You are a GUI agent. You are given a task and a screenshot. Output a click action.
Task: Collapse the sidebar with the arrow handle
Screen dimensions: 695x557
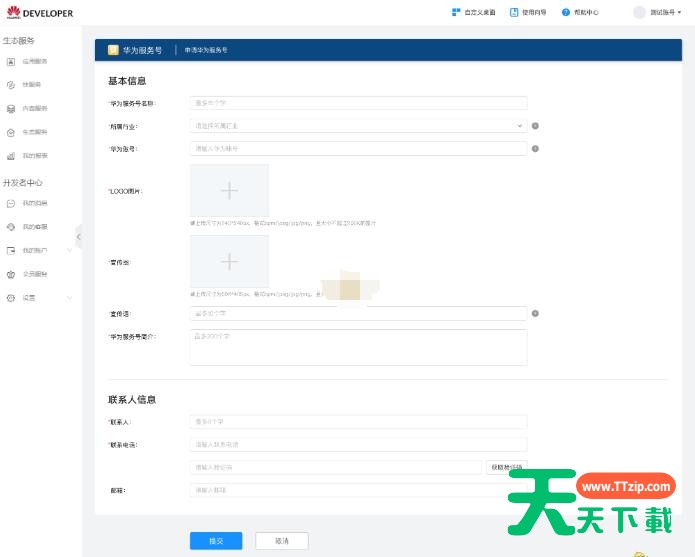(x=78, y=237)
